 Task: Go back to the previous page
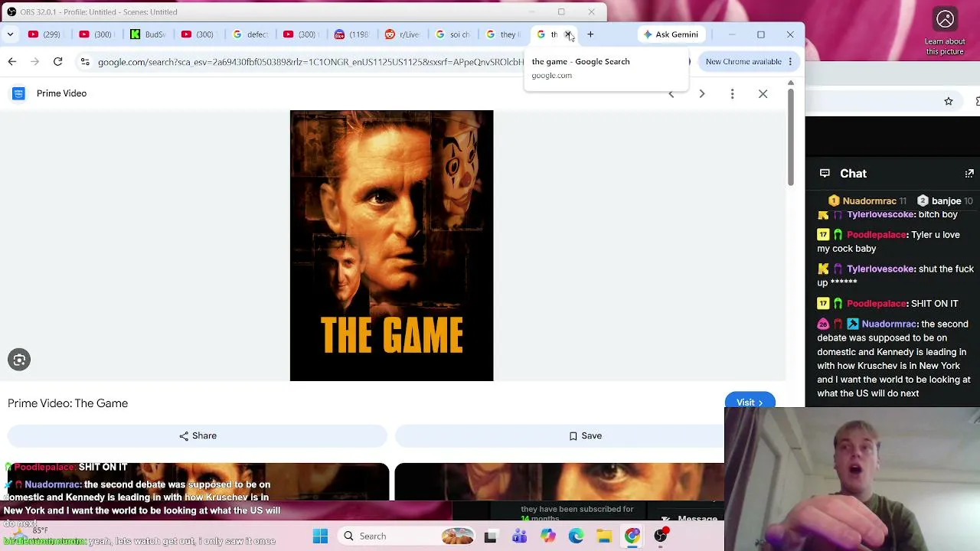coord(12,61)
